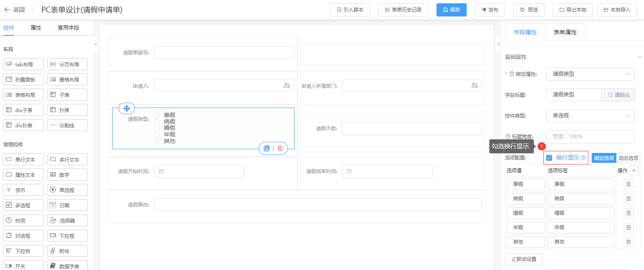Click the 保存 button
644x270 pixels.
451,10
